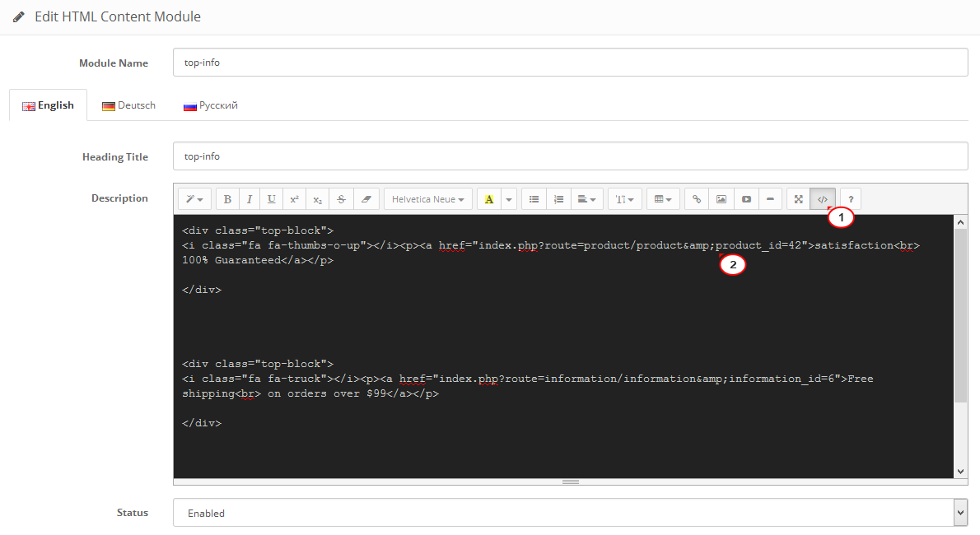Insert an image into the description
Image resolution: width=980 pixels, height=535 pixels.
point(721,198)
